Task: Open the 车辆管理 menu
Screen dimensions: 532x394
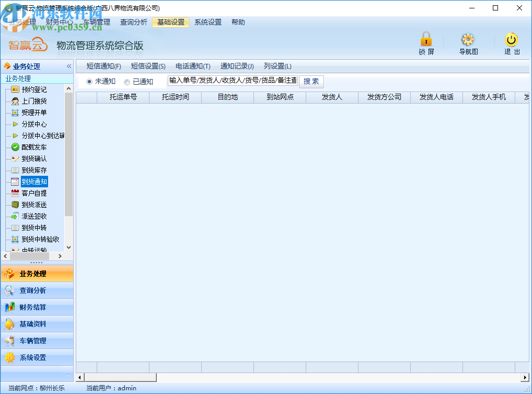Action: (x=97, y=22)
